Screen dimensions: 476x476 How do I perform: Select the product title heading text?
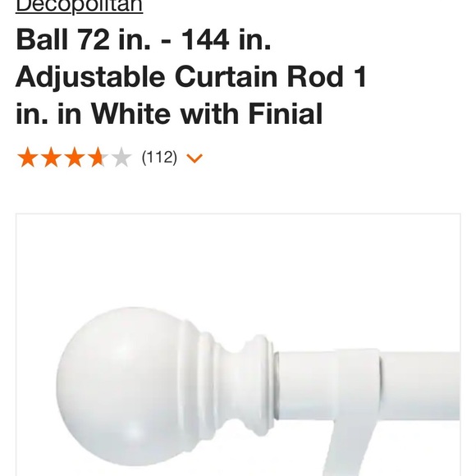click(x=191, y=76)
